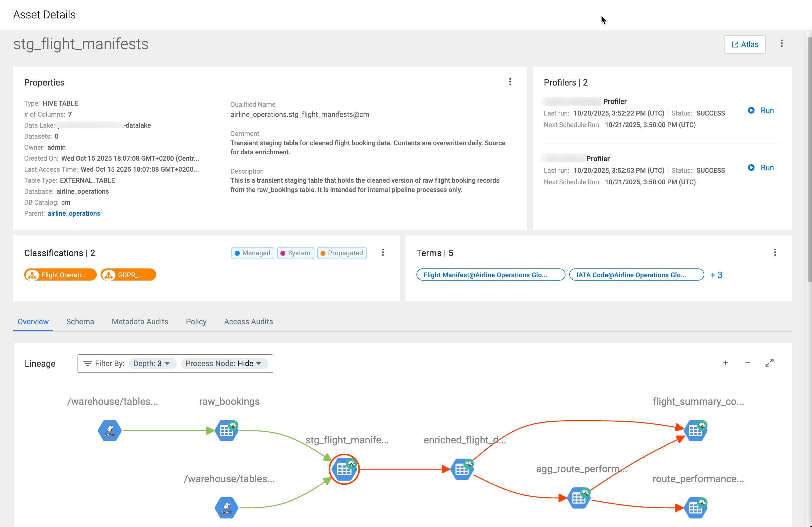Open asset in Atlas button
This screenshot has height=527, width=812.
[x=744, y=44]
